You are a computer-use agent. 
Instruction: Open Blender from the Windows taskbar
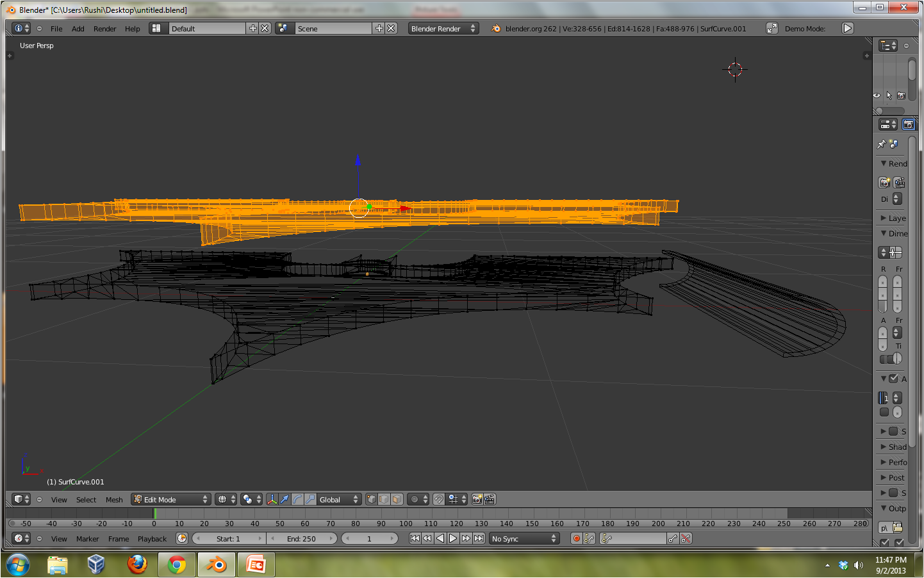click(216, 565)
